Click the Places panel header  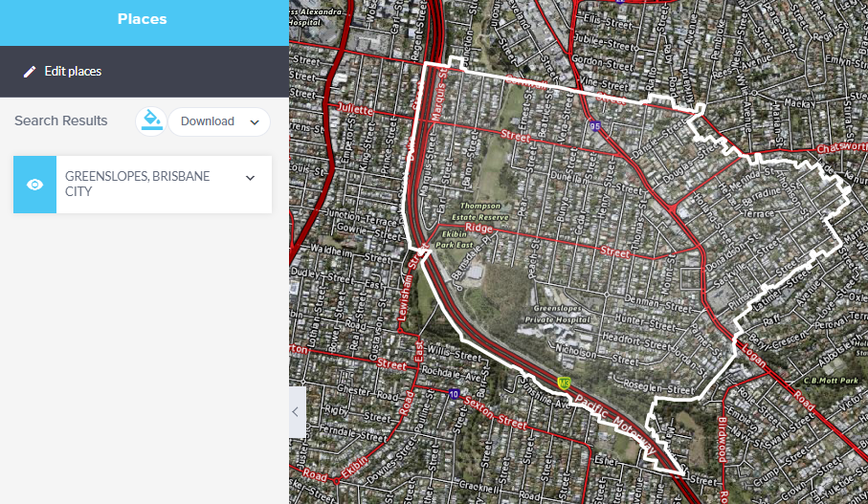[x=143, y=19]
